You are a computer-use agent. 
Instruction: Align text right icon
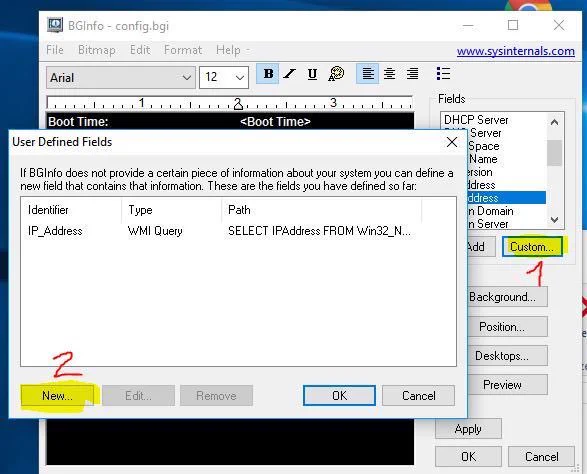(x=412, y=74)
